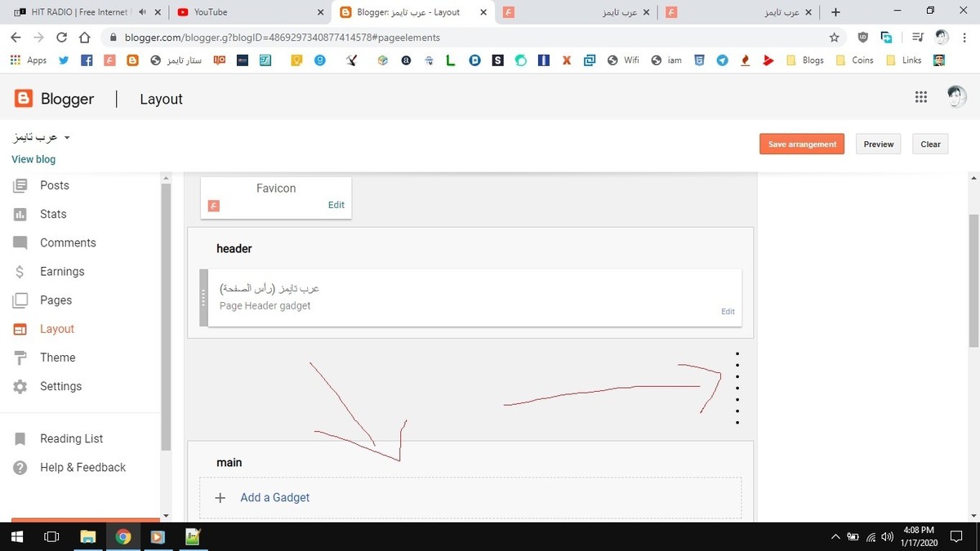Open the Windows Start menu

point(17,537)
